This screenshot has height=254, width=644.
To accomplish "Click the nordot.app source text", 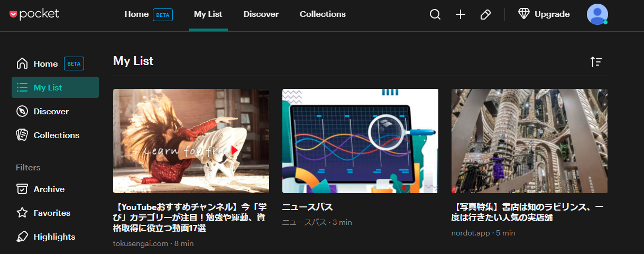I will [x=471, y=233].
